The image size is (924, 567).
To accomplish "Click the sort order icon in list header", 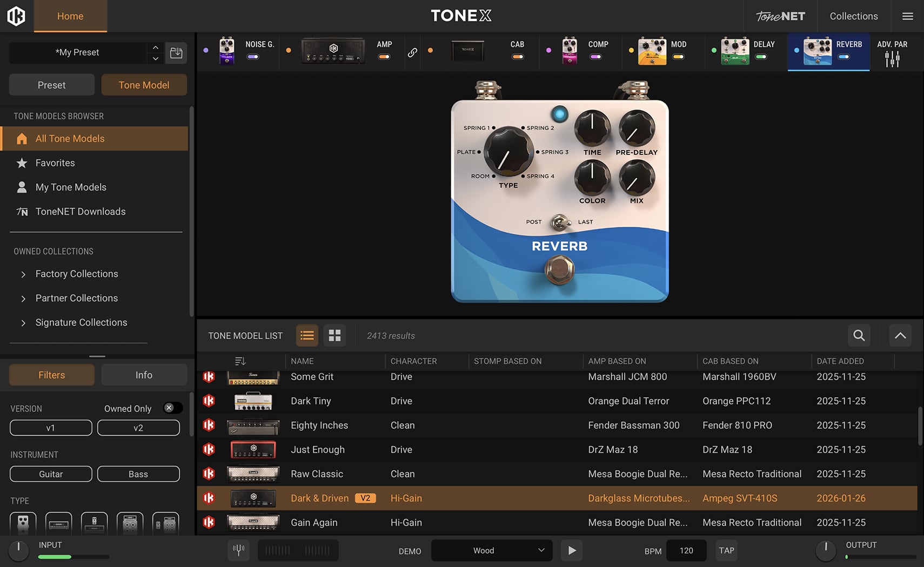I will tap(240, 361).
